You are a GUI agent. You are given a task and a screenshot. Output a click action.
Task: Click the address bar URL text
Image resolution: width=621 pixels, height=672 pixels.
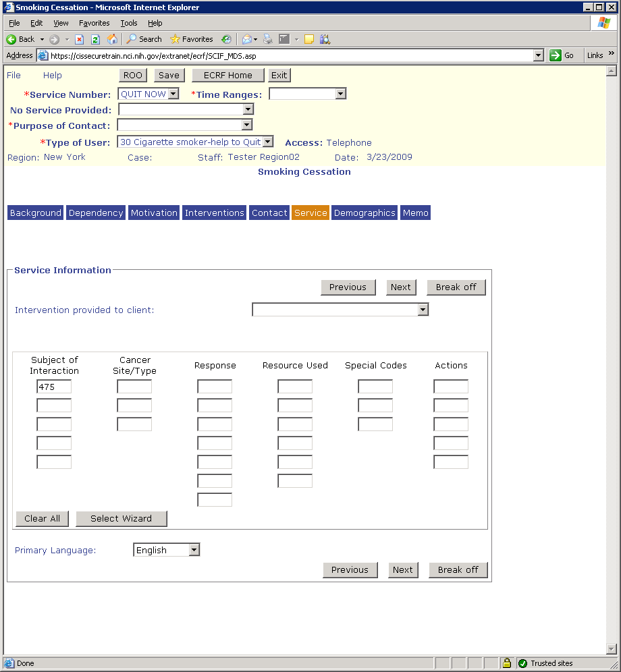click(153, 56)
